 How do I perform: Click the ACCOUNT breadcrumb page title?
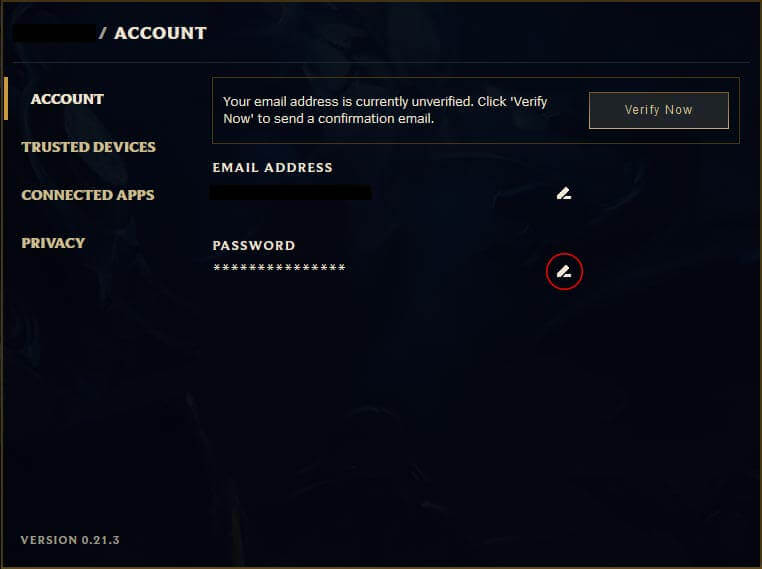[x=160, y=33]
